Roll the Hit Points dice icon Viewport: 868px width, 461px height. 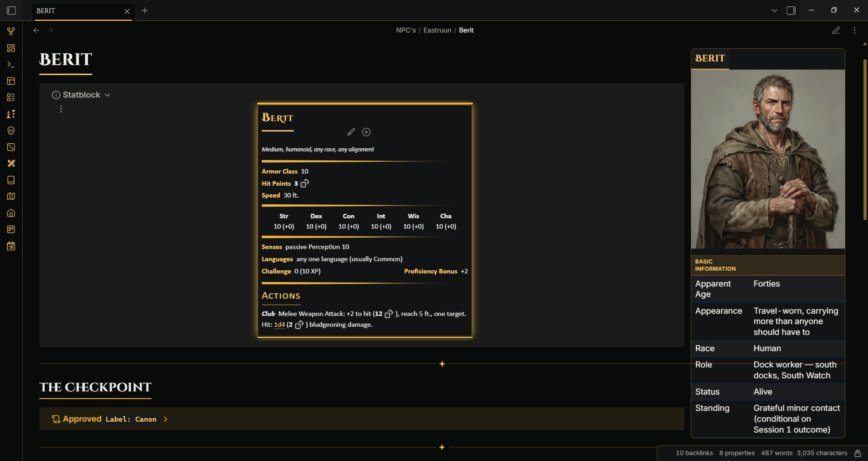[305, 183]
